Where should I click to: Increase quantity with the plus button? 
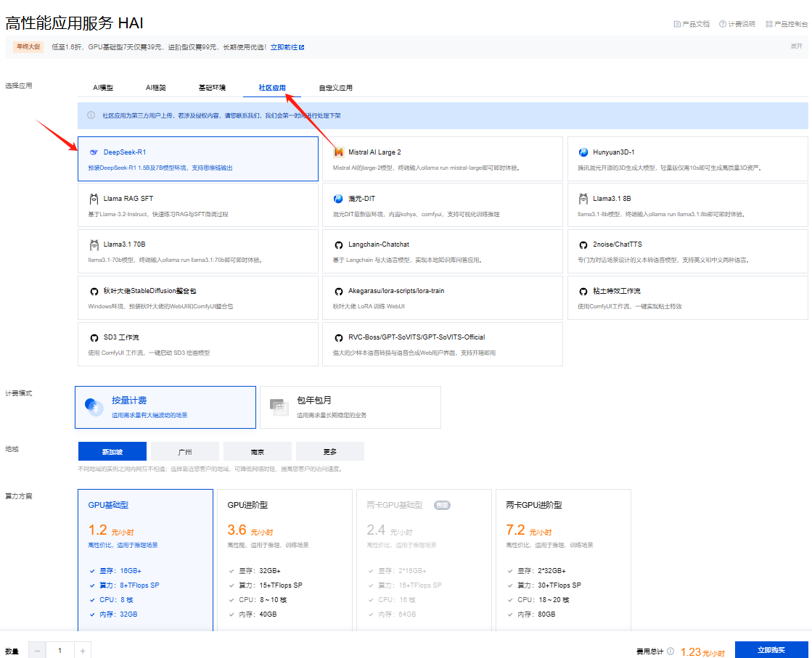click(83, 651)
